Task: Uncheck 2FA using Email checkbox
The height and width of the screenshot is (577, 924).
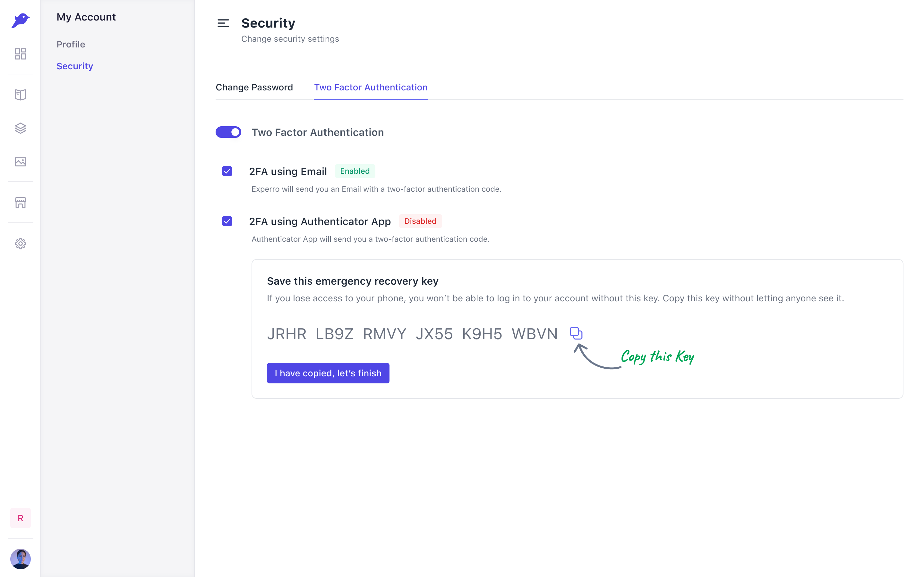Action: pyautogui.click(x=227, y=171)
